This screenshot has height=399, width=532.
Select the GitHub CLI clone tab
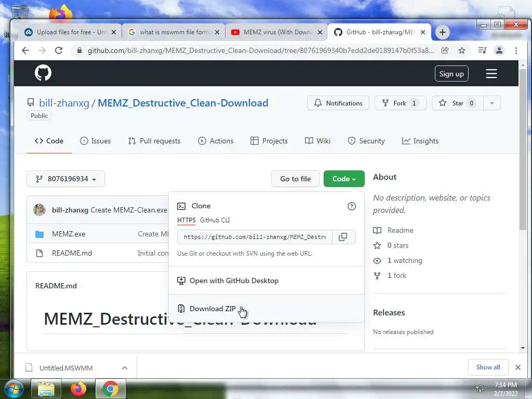(215, 220)
